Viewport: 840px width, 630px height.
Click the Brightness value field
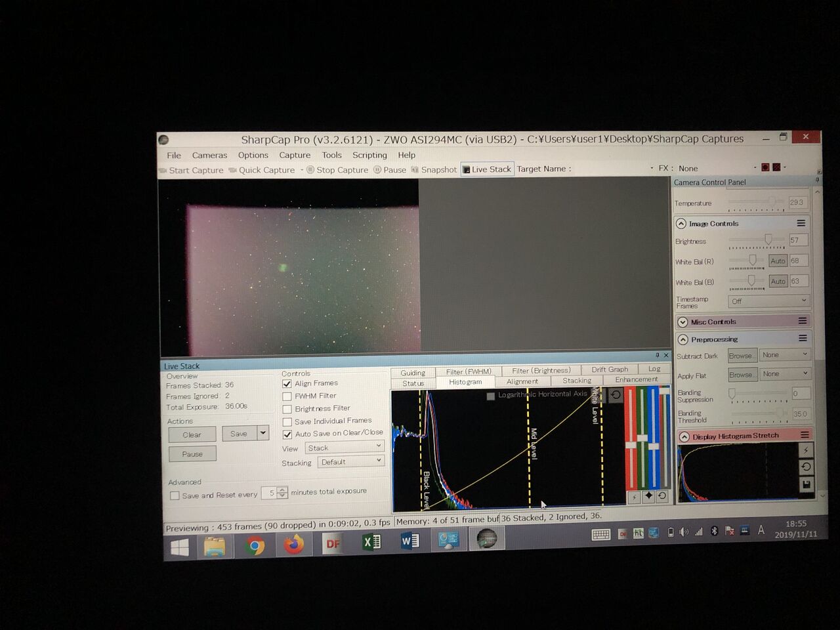(x=798, y=240)
